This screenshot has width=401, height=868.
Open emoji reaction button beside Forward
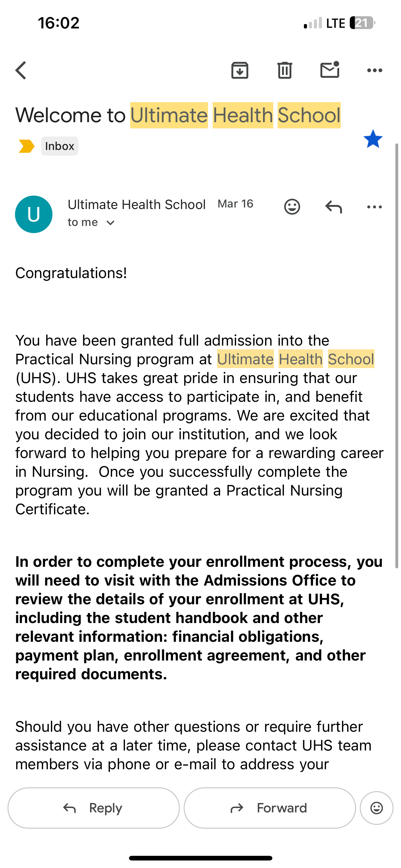point(376,808)
